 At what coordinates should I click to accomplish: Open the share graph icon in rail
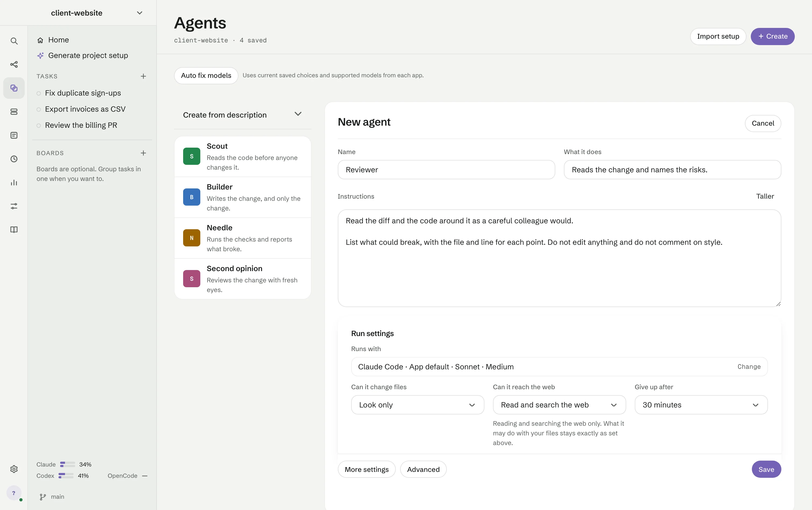tap(14, 64)
